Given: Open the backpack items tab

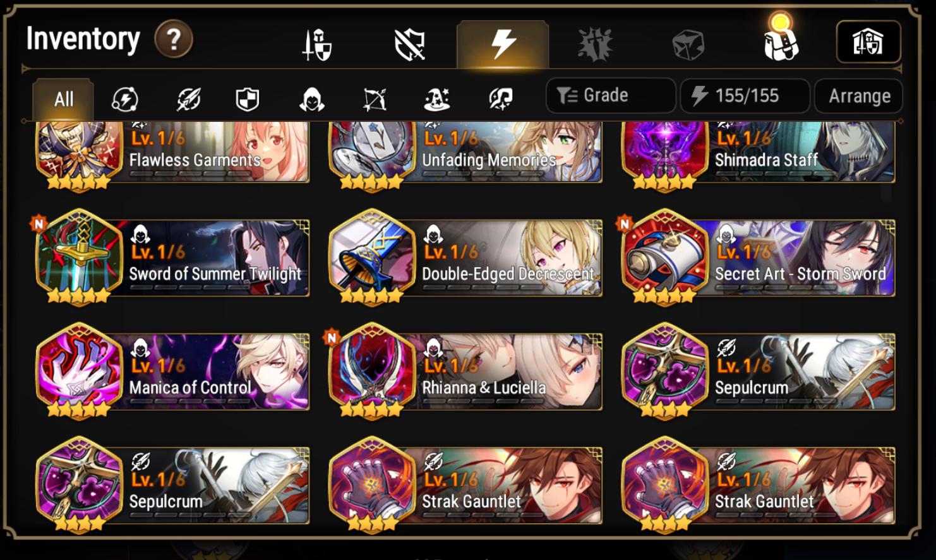Looking at the screenshot, I should pos(781,39).
